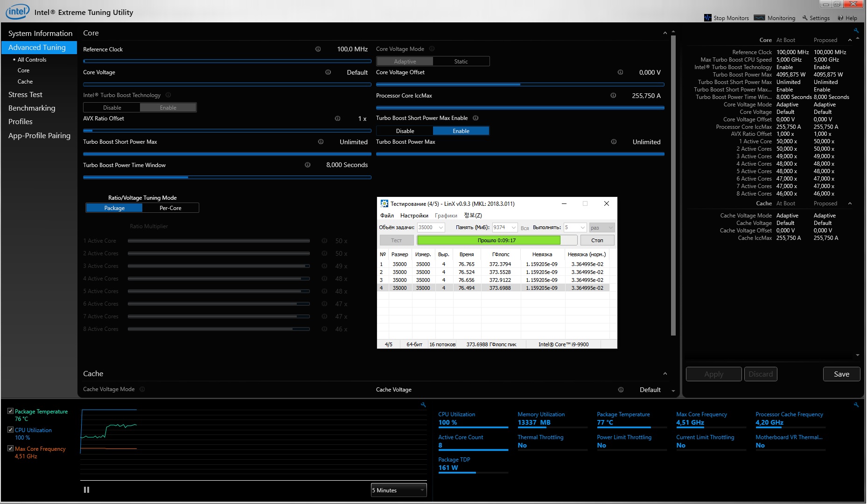
Task: Click the Stop Monitors waveform icon
Action: (708, 18)
